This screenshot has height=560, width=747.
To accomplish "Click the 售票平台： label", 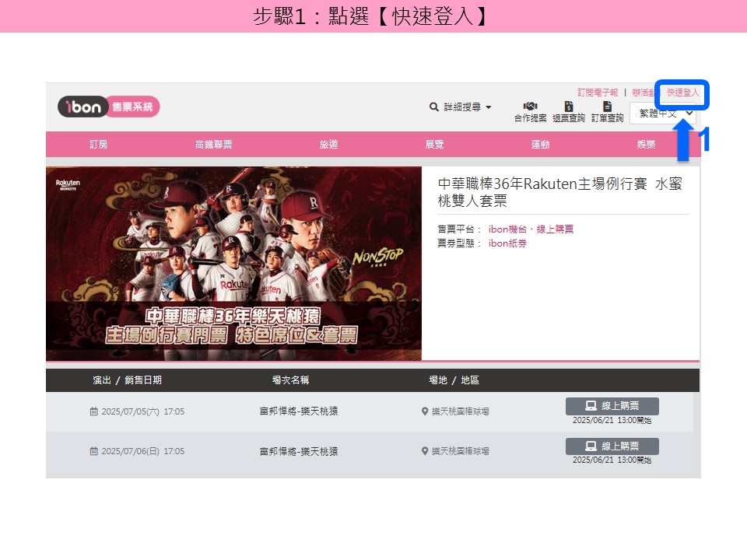I will pyautogui.click(x=459, y=229).
